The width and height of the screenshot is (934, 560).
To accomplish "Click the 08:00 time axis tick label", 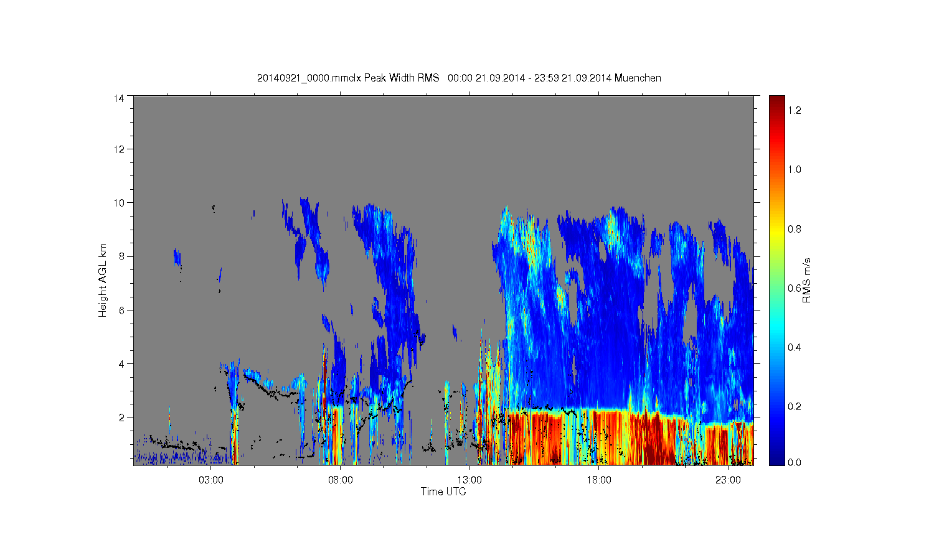I will point(341,480).
